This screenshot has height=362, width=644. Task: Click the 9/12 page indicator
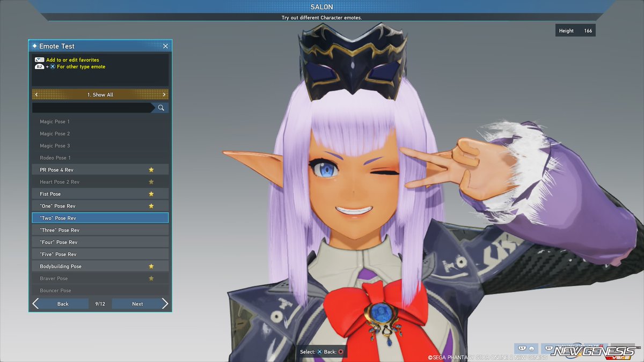pos(100,304)
